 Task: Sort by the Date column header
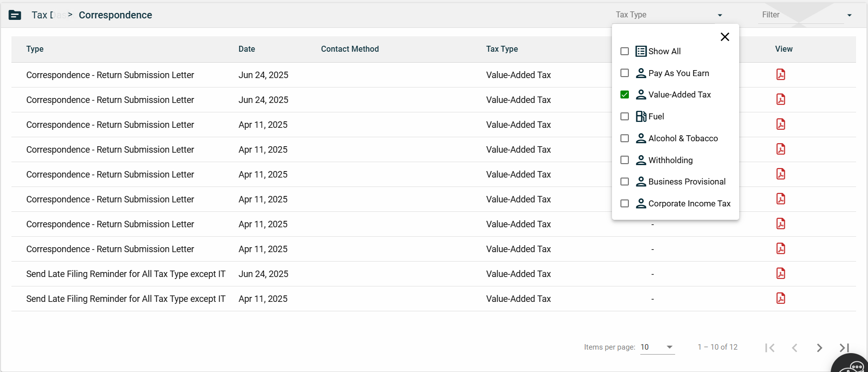pyautogui.click(x=247, y=49)
